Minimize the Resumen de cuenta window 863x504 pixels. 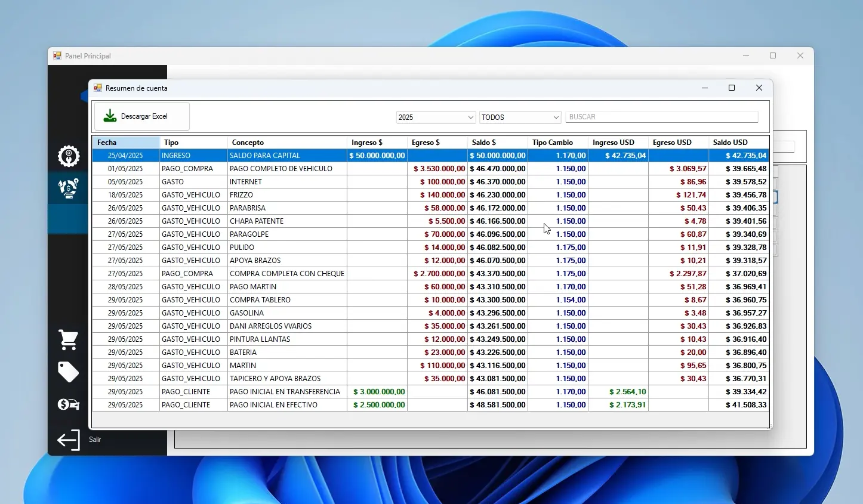coord(705,88)
